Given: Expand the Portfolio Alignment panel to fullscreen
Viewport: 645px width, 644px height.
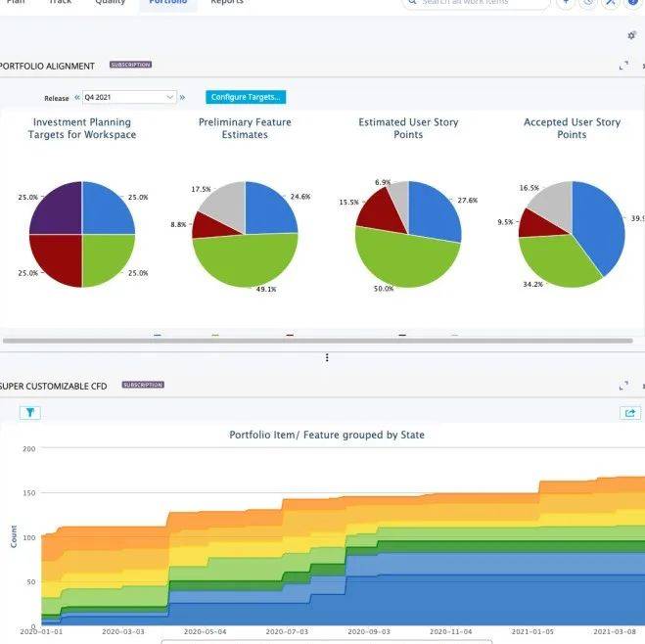Looking at the screenshot, I should pos(623,66).
